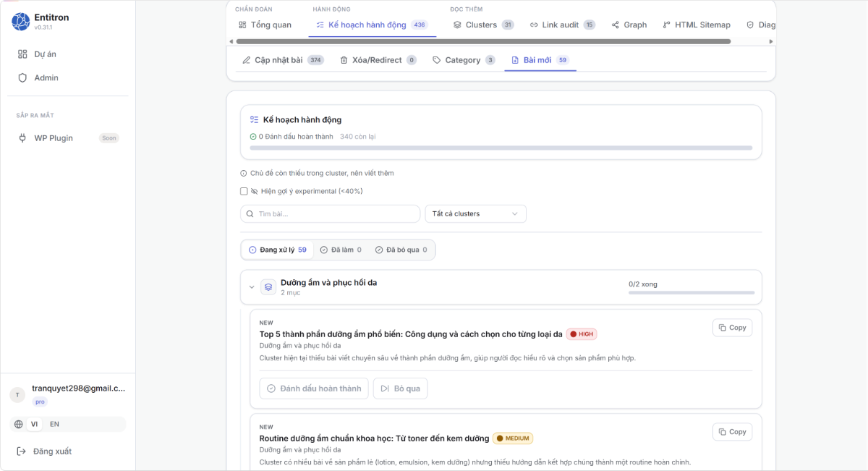Screen dimensions: 868x471
Task: Switch interface language to EN
Action: (x=54, y=424)
